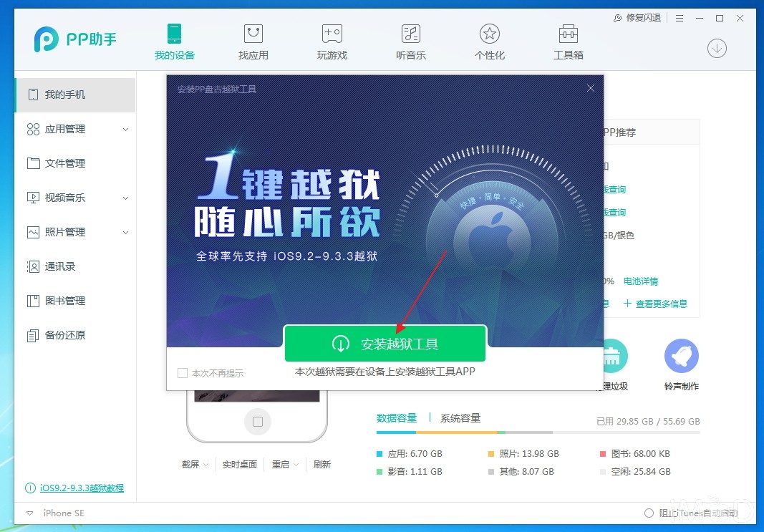Image resolution: width=764 pixels, height=532 pixels.
Task: Expand the 视频音乐 sidebar section
Action: tap(125, 198)
